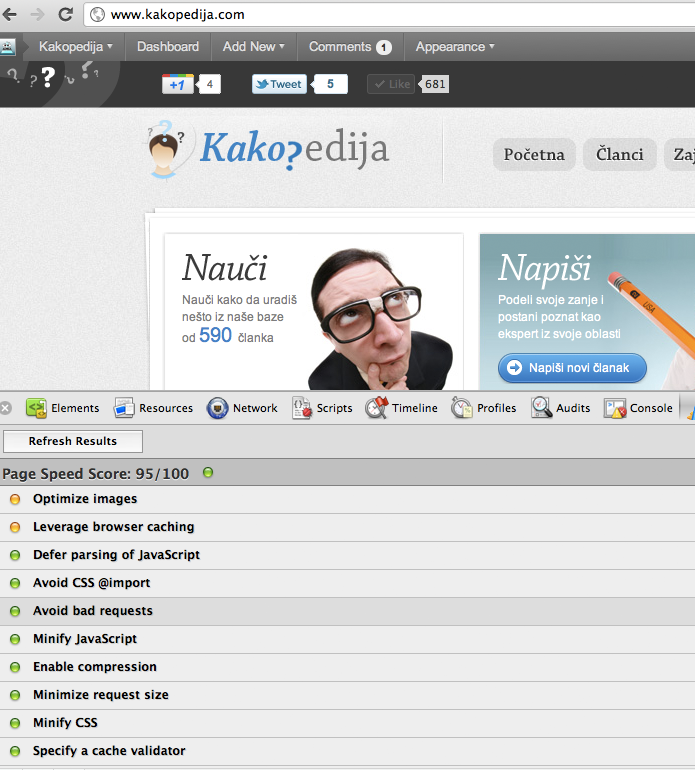Image resolution: width=695 pixels, height=770 pixels.
Task: Click the admin bar avatar icon
Action: pos(8,47)
